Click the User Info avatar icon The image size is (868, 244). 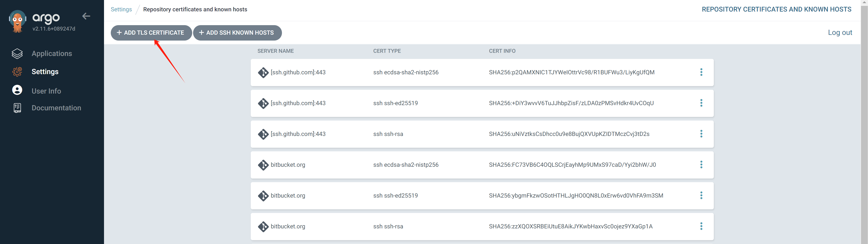[17, 90]
